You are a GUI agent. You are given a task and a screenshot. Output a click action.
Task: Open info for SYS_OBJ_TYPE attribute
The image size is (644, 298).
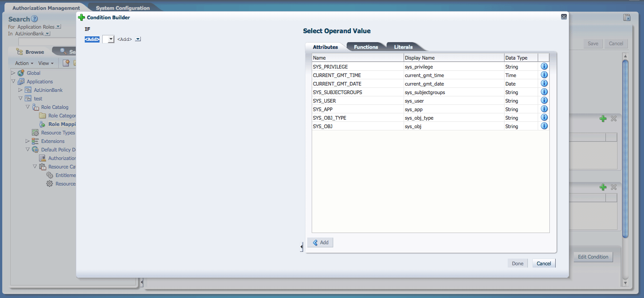coord(544,117)
